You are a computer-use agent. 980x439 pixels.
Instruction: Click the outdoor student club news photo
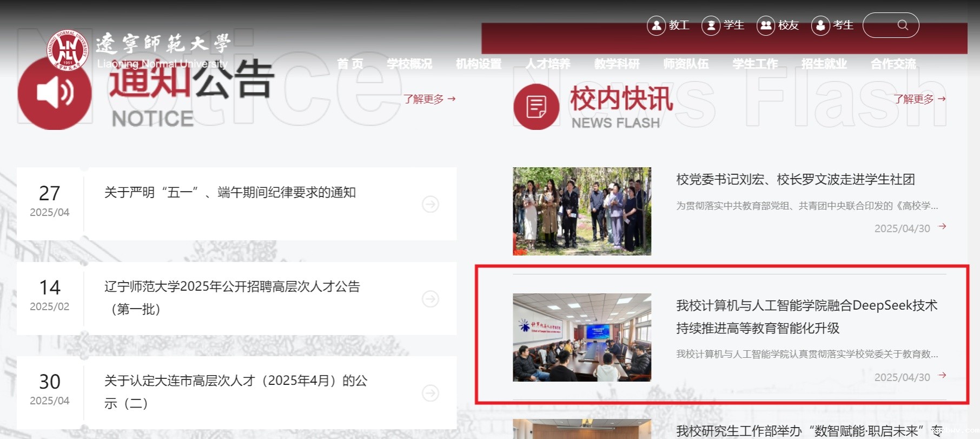[581, 211]
